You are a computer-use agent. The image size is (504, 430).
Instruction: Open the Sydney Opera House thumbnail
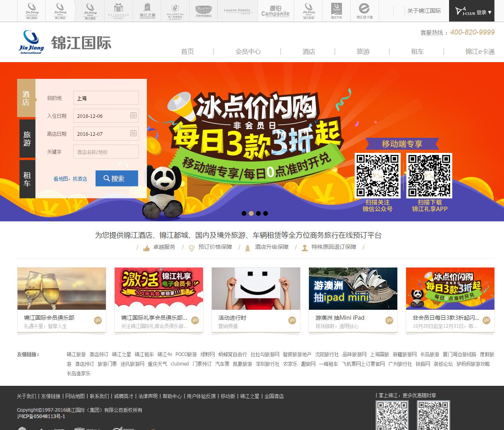click(353, 289)
